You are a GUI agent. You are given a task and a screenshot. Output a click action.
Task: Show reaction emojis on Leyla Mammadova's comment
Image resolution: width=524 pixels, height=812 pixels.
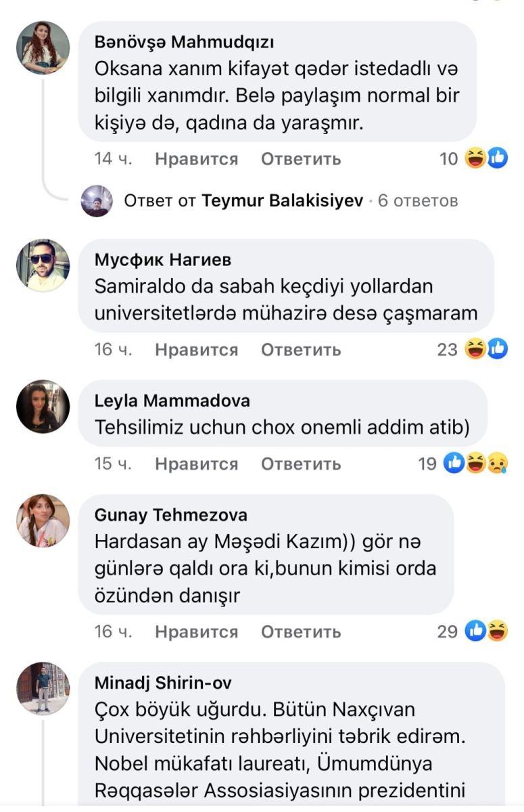tap(476, 464)
